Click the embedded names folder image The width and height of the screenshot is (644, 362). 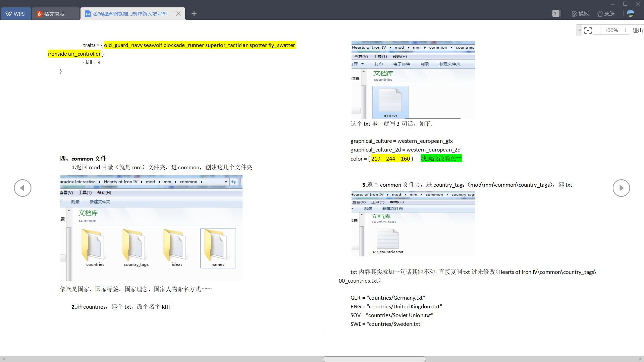tap(218, 248)
